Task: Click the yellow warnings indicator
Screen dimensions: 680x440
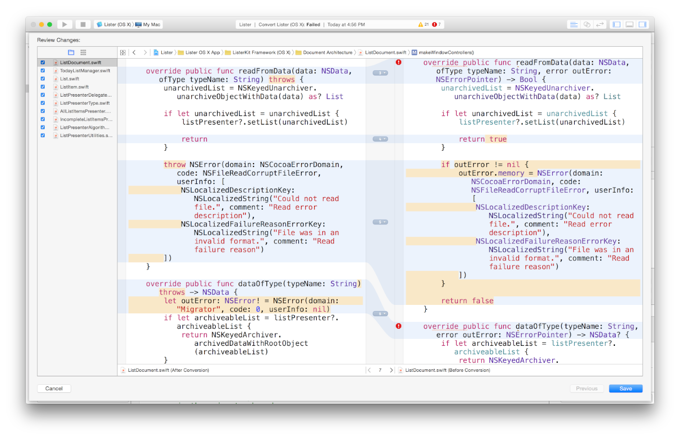Action: tap(423, 25)
